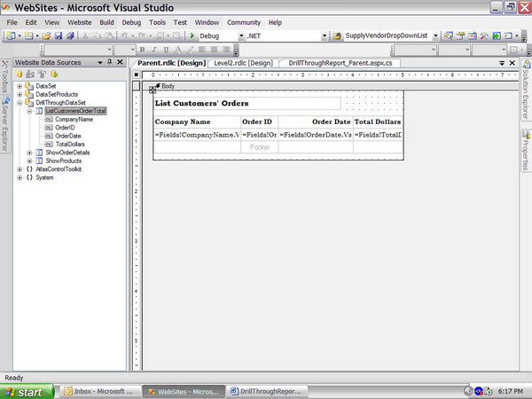Select the TotalDollars field in the tree

point(70,145)
